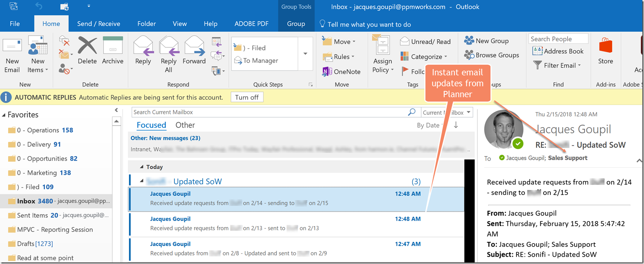
Task: Click the Search People field
Action: (558, 39)
